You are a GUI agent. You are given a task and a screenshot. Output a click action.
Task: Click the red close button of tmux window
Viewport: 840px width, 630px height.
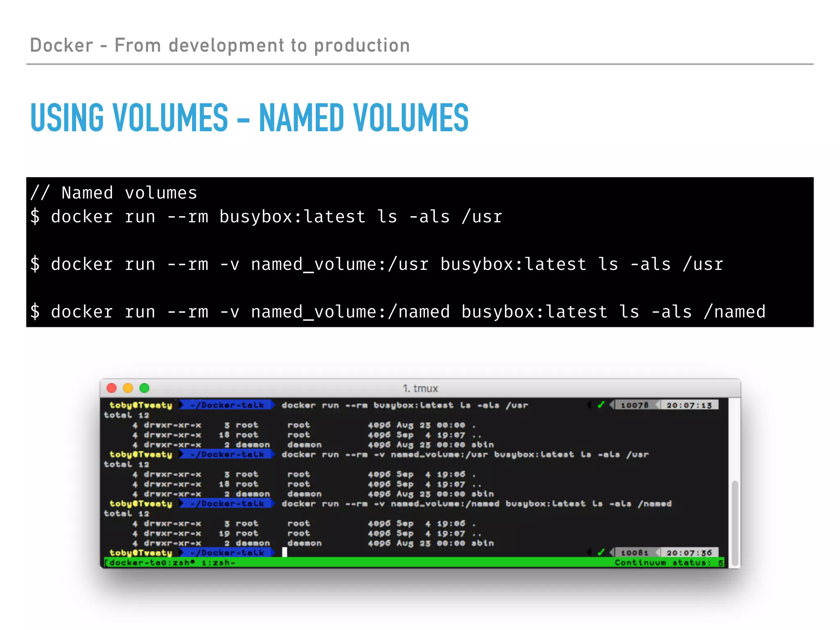112,388
